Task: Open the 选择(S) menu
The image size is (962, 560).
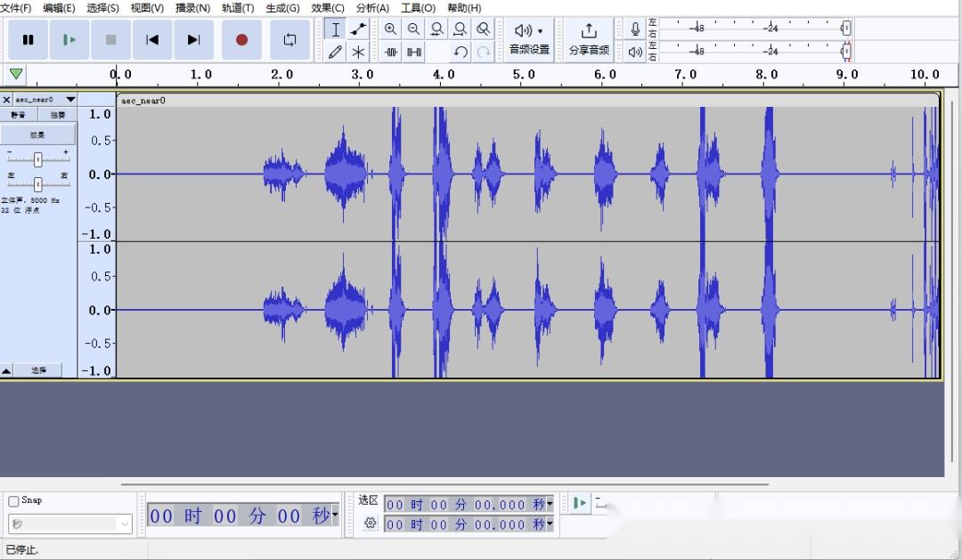Action: pyautogui.click(x=102, y=8)
